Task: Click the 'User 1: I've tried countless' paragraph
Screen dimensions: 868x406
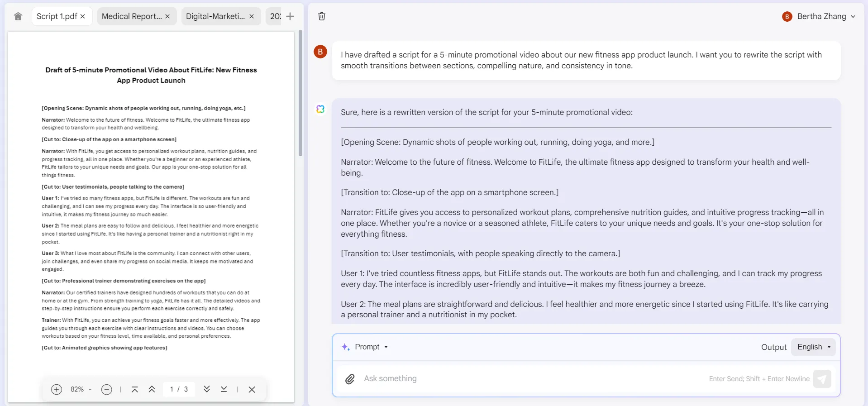Action: click(582, 279)
